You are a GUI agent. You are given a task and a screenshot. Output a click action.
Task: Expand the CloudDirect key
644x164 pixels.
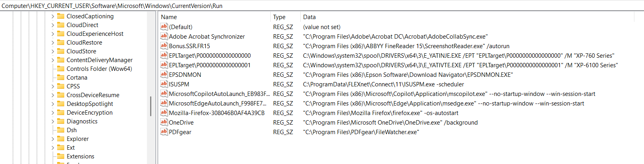coord(53,25)
